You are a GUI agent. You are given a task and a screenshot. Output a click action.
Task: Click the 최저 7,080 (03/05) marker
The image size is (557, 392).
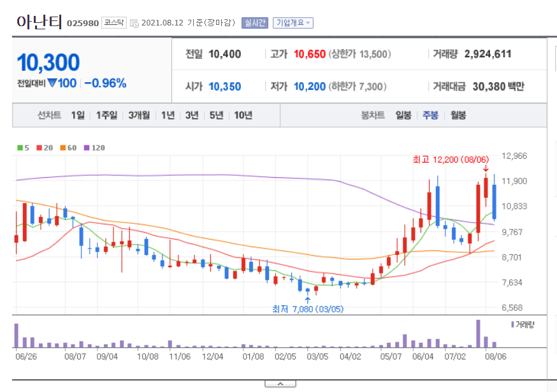click(x=308, y=309)
